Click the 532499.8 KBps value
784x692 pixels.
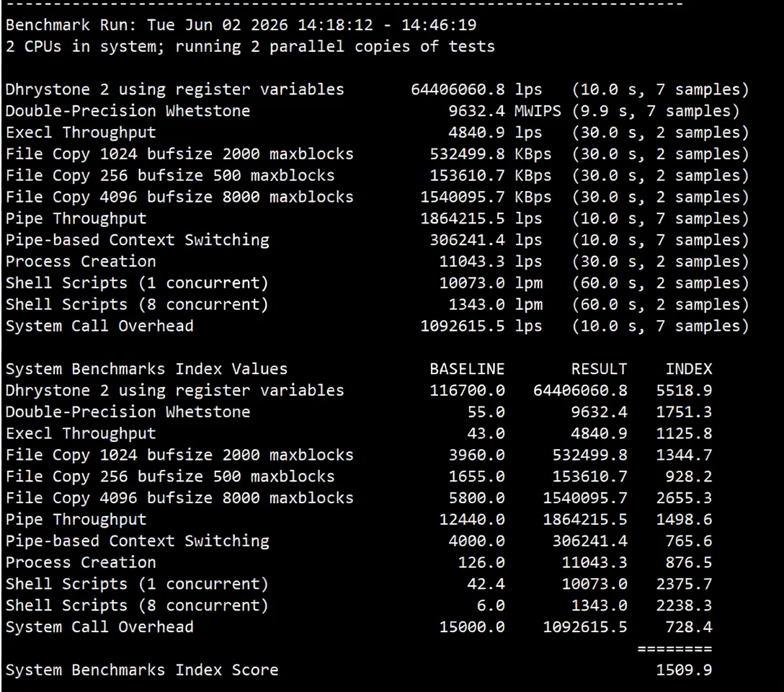[x=491, y=154]
